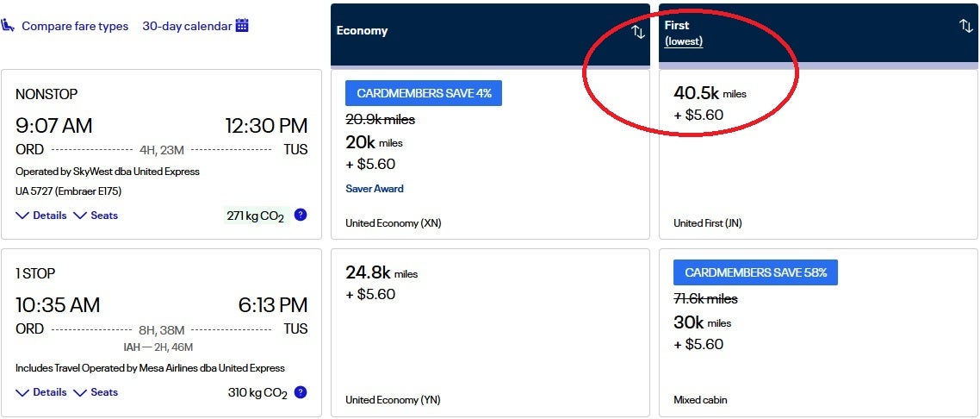Viewport: 980px width, 419px height.
Task: Expand Seats for the 9:07 AM flight
Action: point(96,216)
